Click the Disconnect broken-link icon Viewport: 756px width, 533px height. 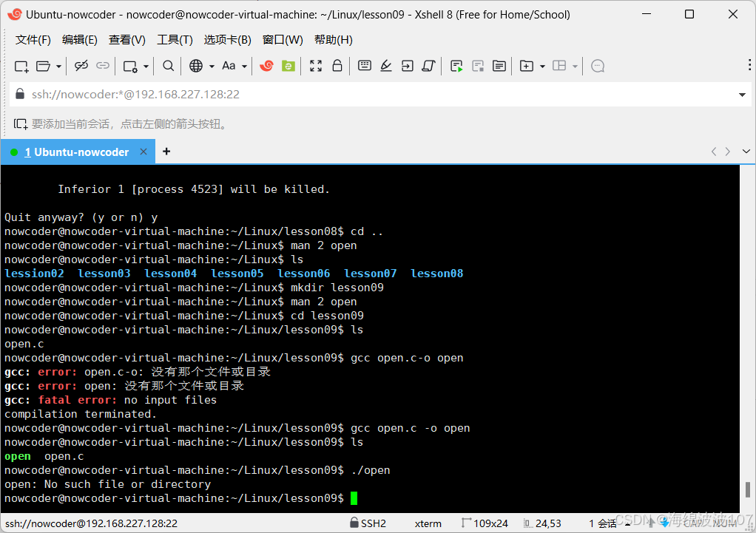coord(81,66)
